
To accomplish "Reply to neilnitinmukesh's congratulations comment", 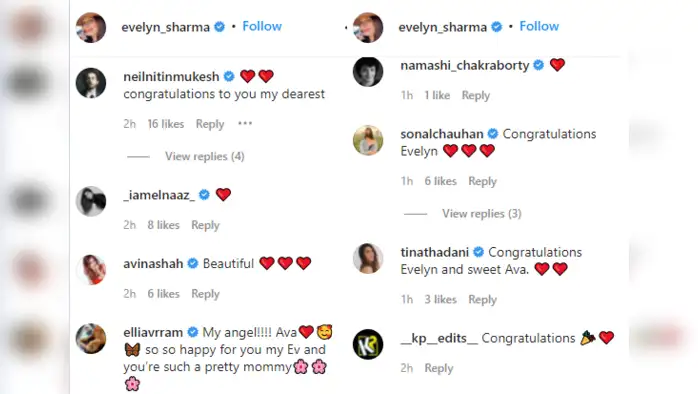I will 210,124.
